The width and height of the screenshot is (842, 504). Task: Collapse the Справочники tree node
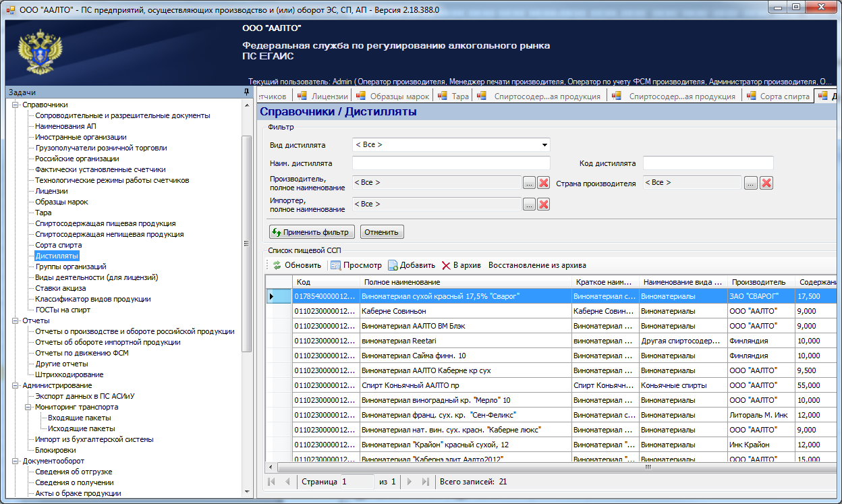point(16,105)
